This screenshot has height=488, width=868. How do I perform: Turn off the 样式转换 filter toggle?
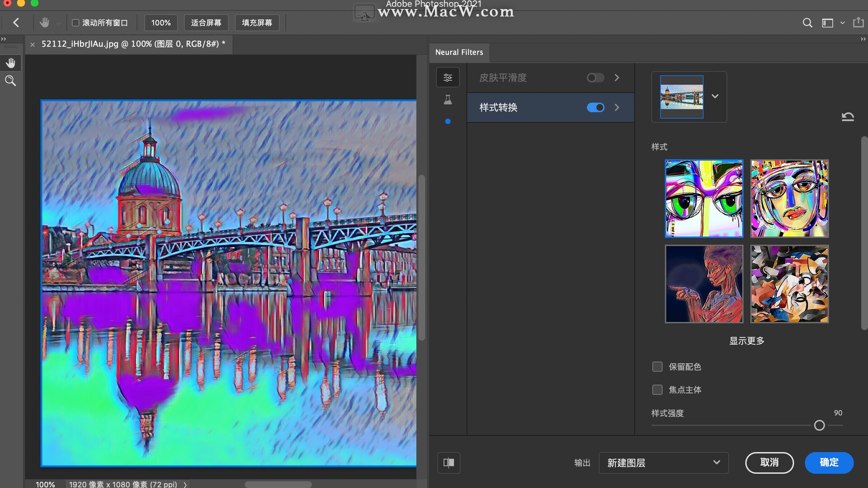595,108
